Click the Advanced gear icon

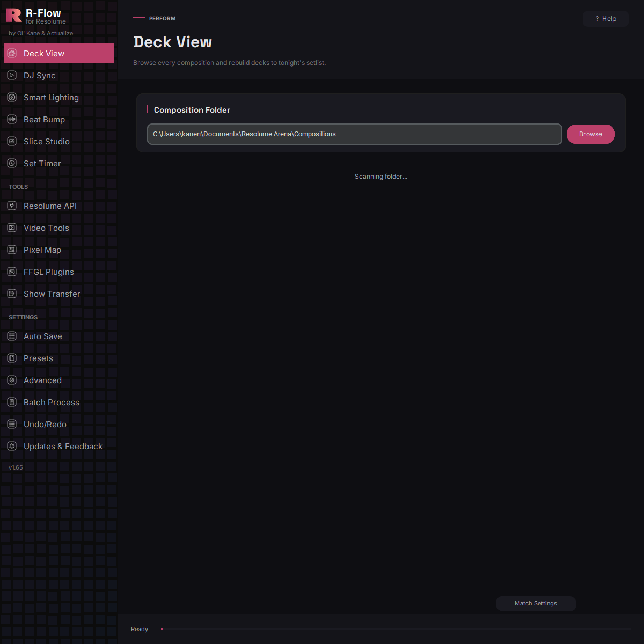(x=12, y=380)
